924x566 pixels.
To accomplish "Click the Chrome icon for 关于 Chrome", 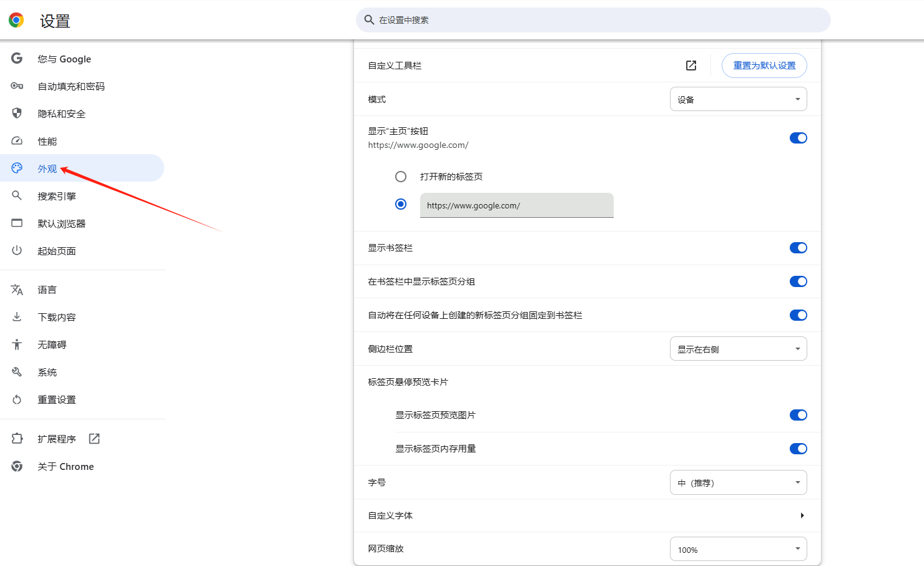I will [x=17, y=466].
